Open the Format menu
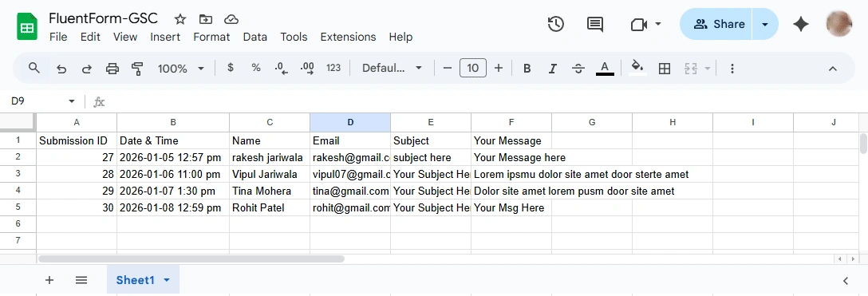Screen dimensions: 868x296 [211, 37]
